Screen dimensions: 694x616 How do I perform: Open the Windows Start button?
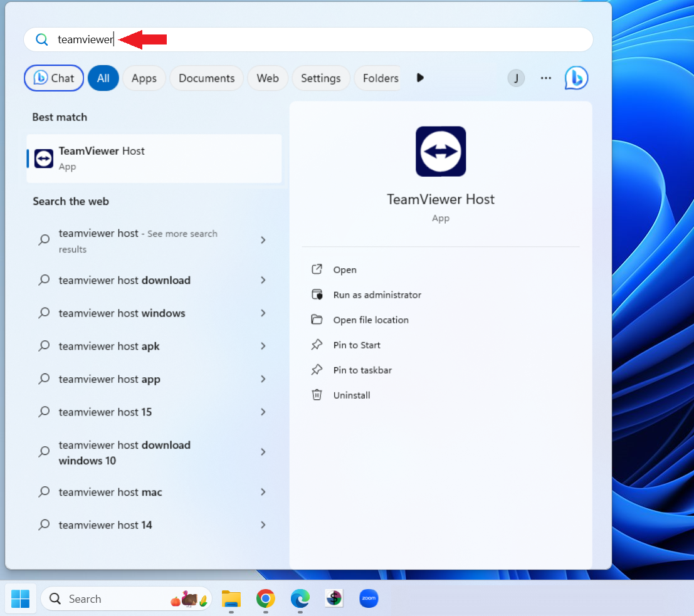pyautogui.click(x=20, y=598)
